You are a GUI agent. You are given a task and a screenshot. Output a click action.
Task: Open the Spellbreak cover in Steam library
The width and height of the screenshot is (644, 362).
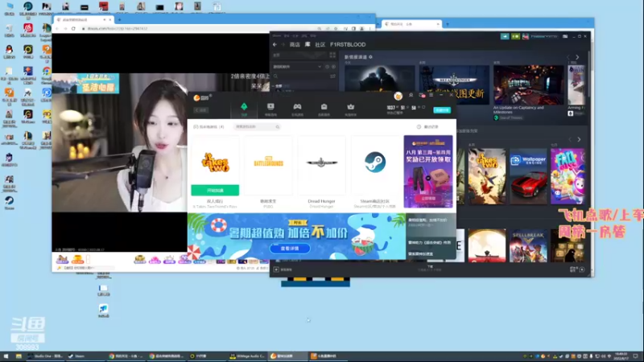tap(528, 246)
